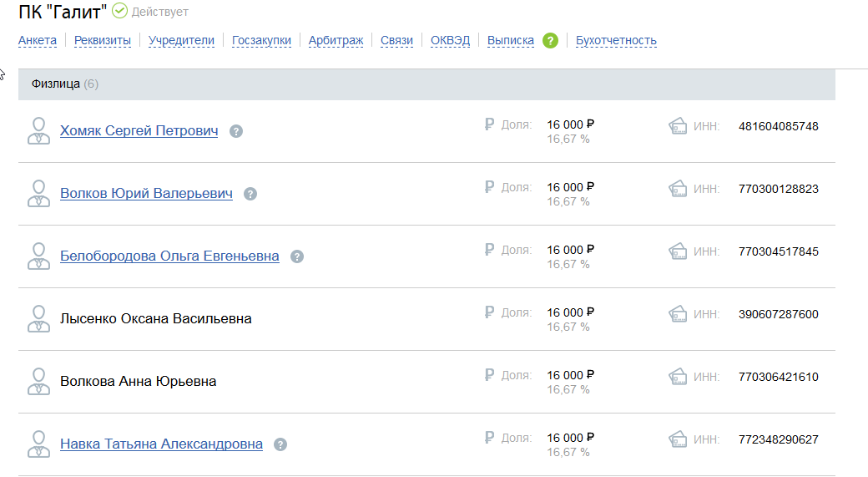Open Навка Татьяна Александровна link
Viewport: 868px width, 477px height.
click(x=161, y=444)
